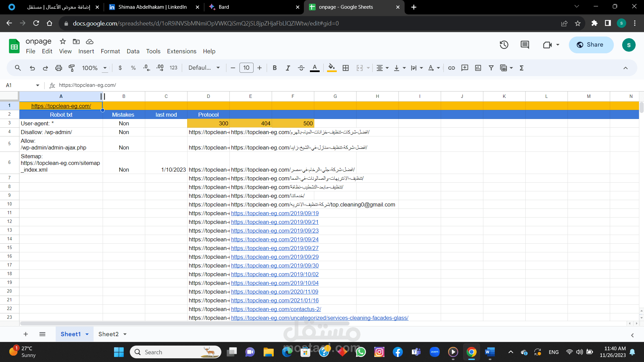
Task: Toggle bold formatting on selected cell
Action: (x=274, y=68)
